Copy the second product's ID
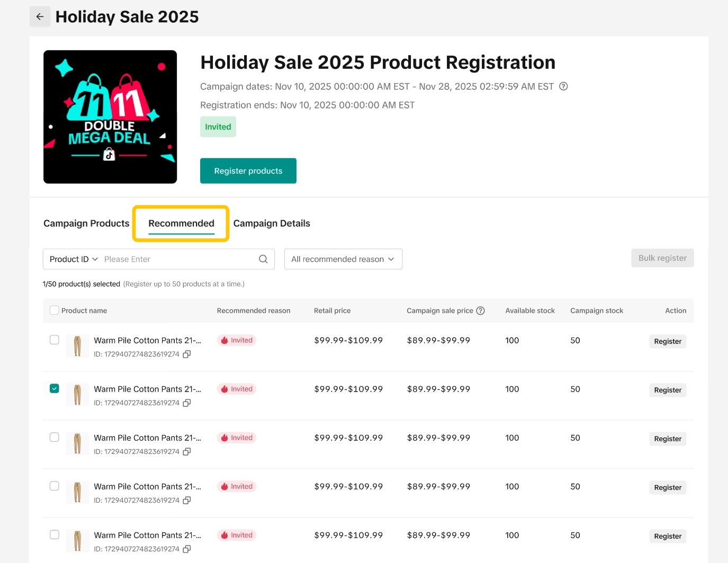This screenshot has height=563, width=728. pos(187,403)
